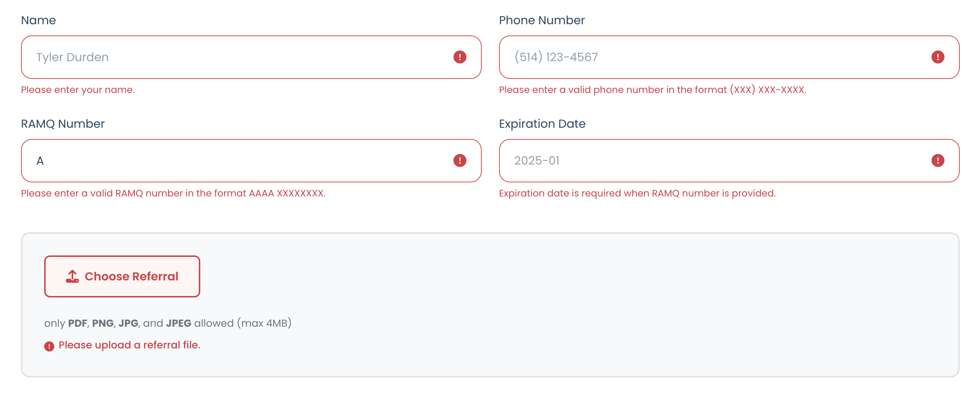Click the expiration date required error message
Viewport: 980px width, 398px height.
click(637, 193)
